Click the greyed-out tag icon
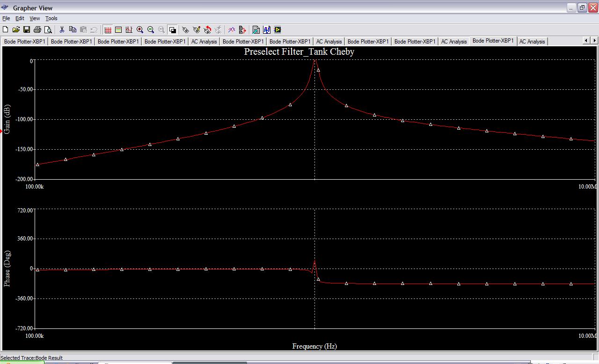599x364 pixels. 218,29
